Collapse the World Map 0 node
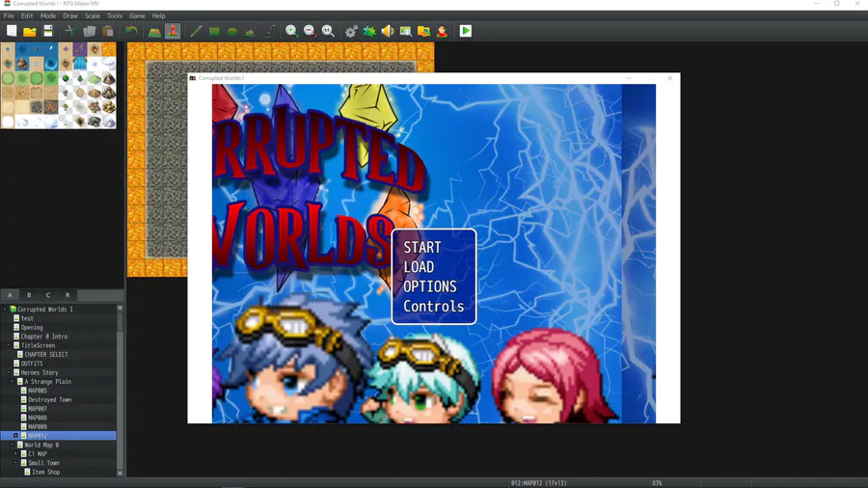Screen dimensions: 868x488 (x=13, y=445)
